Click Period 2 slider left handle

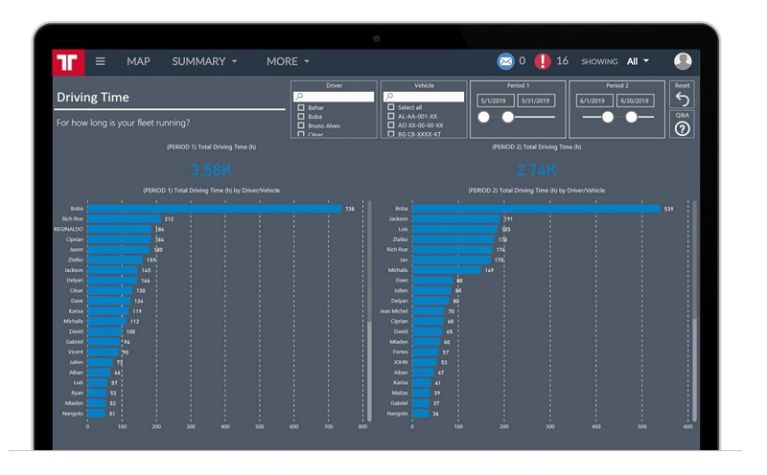click(608, 117)
